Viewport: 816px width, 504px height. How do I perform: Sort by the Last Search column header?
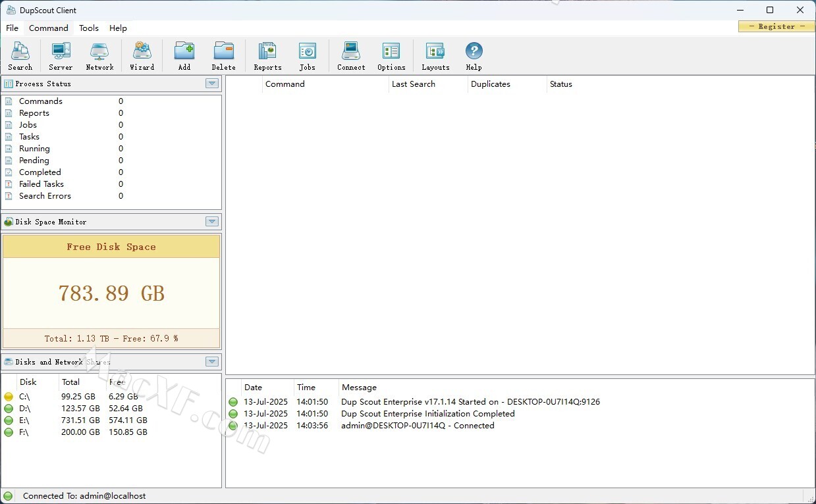click(x=428, y=84)
